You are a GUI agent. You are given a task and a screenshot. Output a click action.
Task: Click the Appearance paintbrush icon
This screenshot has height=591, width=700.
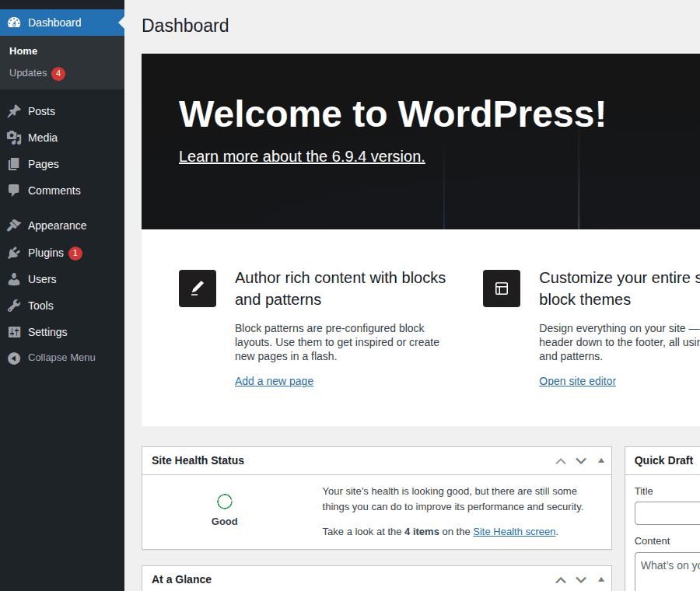(x=14, y=226)
